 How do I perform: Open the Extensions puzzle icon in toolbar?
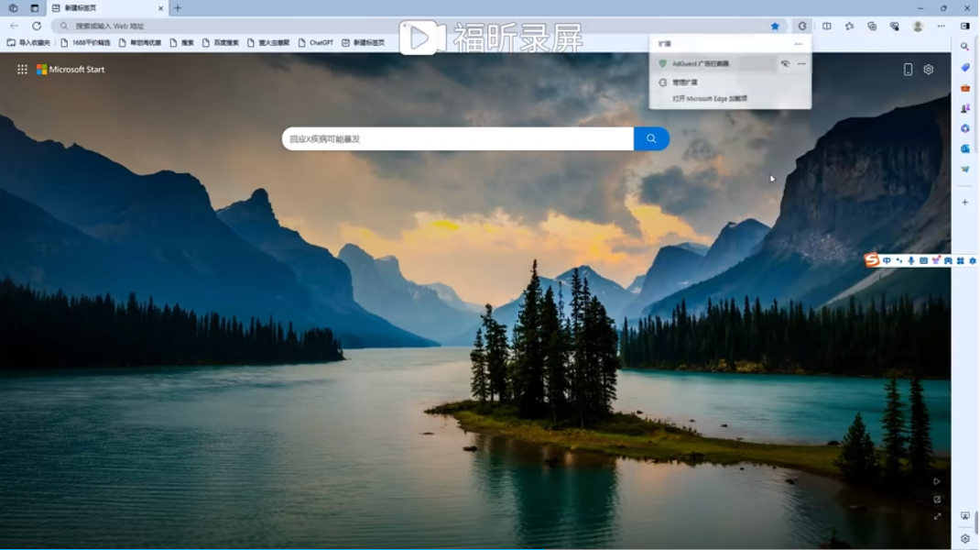[802, 27]
